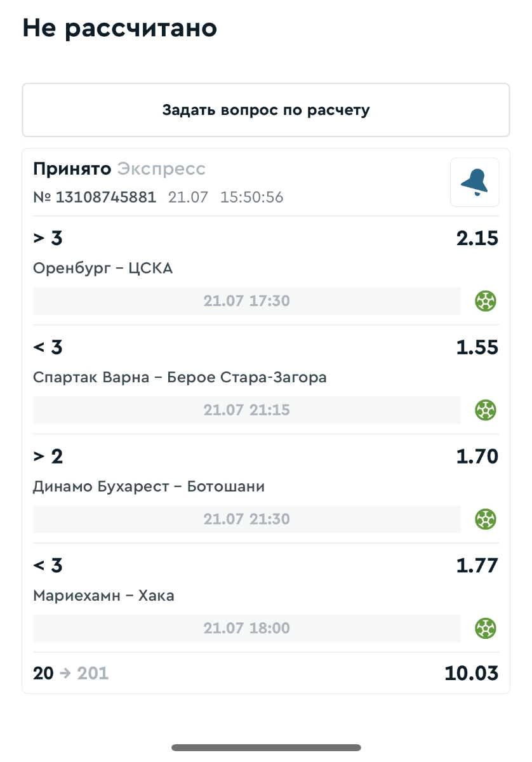Click football icon for Динамо Бухарест – Ботошани
The image size is (532, 762).
tap(486, 519)
